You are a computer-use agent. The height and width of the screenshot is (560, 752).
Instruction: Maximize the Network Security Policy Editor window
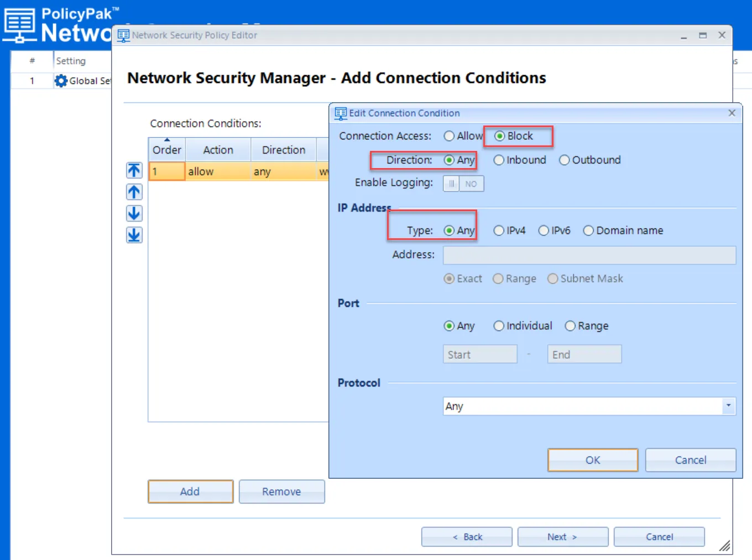click(x=703, y=35)
